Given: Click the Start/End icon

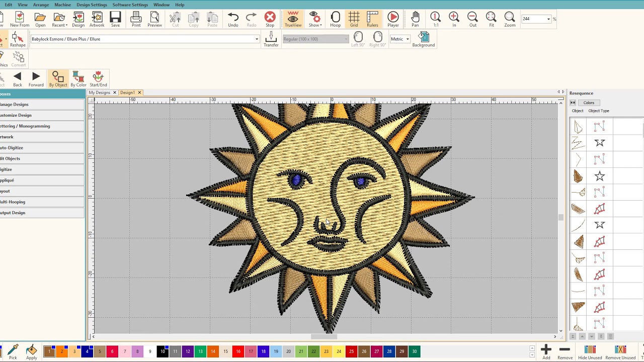Looking at the screenshot, I should (98, 79).
